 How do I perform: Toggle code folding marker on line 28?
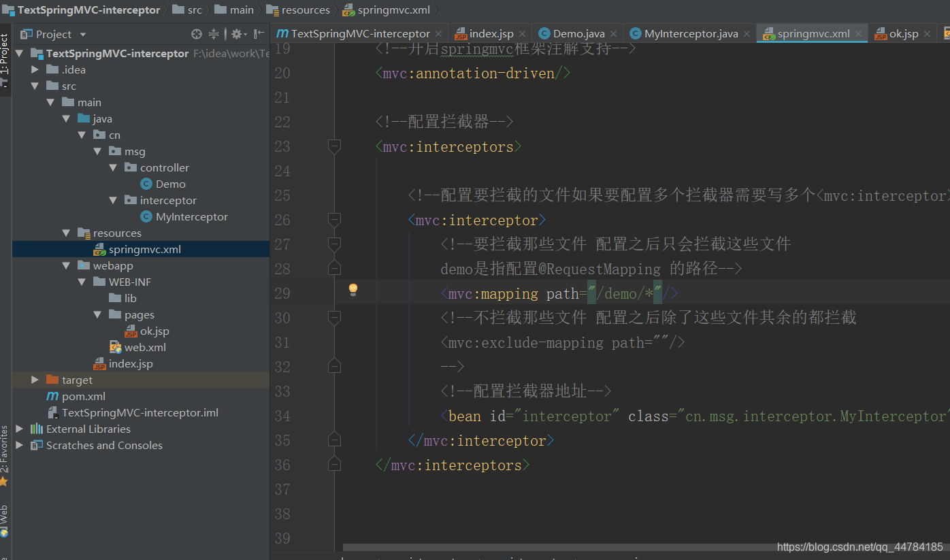click(334, 269)
